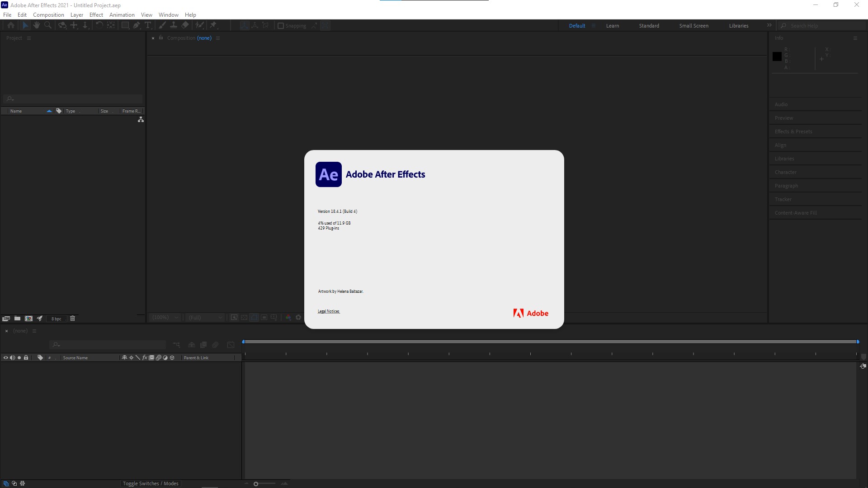Select the Zoom tool in toolbar
Image resolution: width=868 pixels, height=488 pixels.
(x=48, y=25)
